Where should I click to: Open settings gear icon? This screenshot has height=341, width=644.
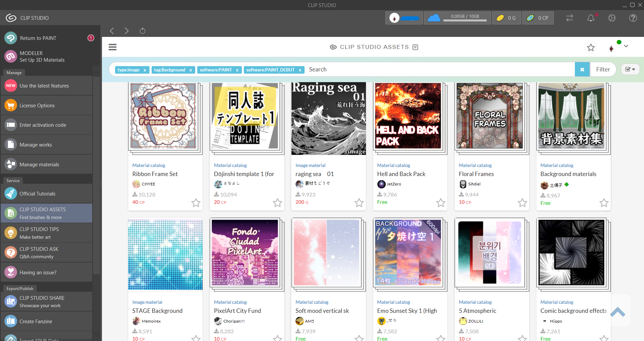[x=612, y=18]
